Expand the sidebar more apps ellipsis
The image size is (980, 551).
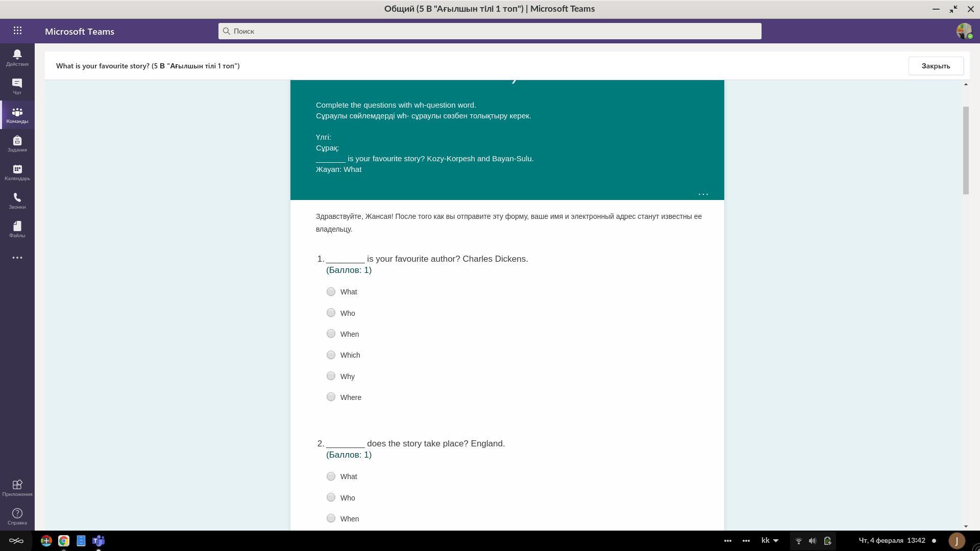[x=17, y=258]
